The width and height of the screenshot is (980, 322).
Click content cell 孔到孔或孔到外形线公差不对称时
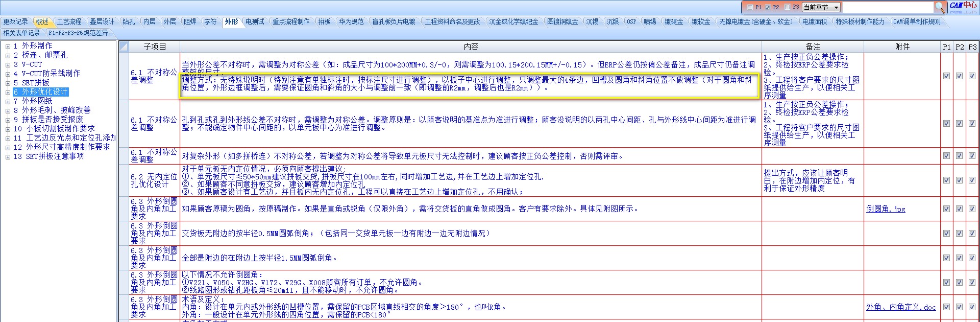tap(471, 123)
